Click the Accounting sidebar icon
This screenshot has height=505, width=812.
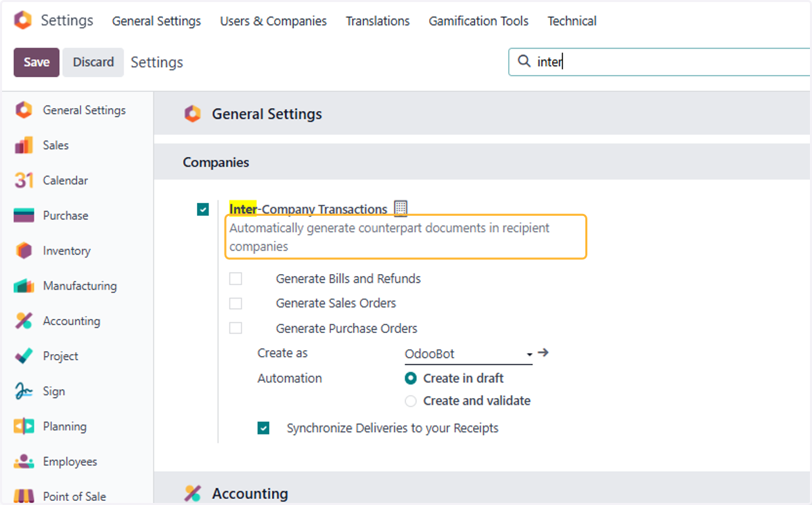(x=24, y=321)
